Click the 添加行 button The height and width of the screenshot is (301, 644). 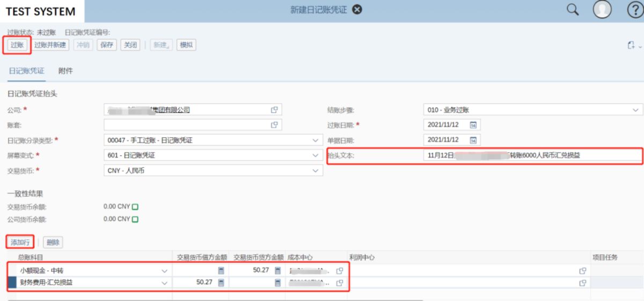click(x=20, y=242)
